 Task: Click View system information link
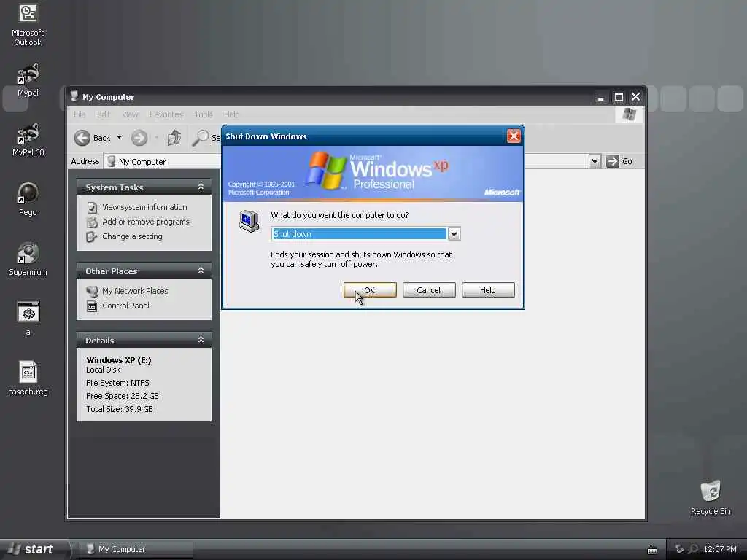[144, 207]
